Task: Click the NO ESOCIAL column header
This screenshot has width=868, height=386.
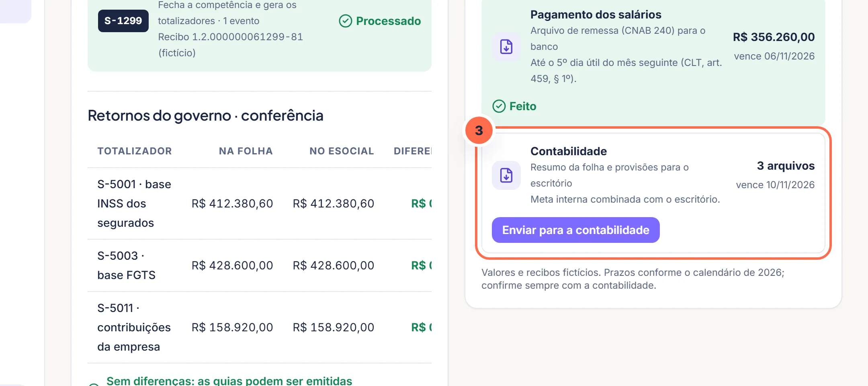Action: (342, 151)
